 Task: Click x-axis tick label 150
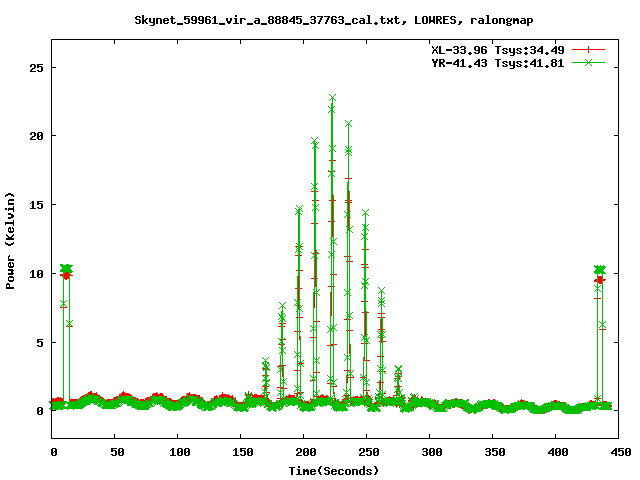coord(242,452)
